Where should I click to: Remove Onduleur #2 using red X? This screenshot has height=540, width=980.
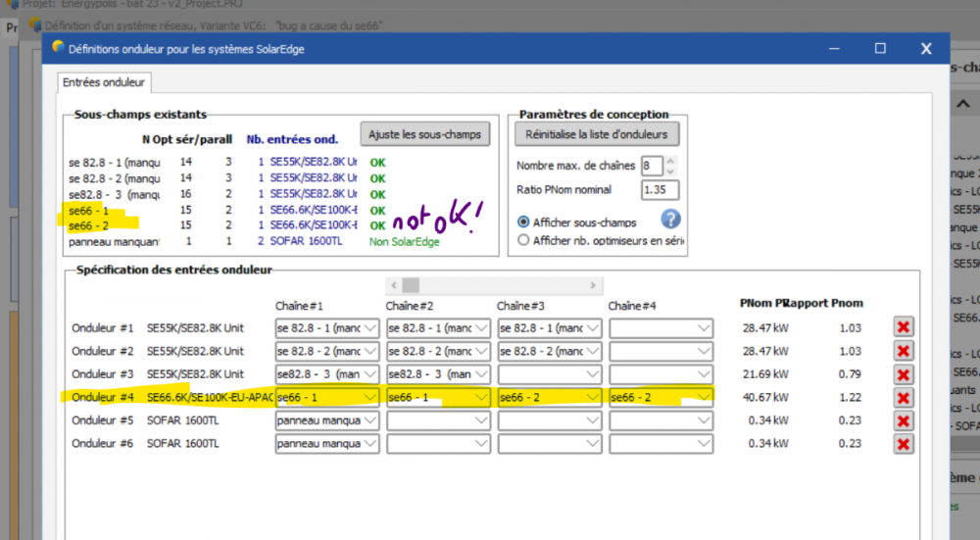point(904,351)
